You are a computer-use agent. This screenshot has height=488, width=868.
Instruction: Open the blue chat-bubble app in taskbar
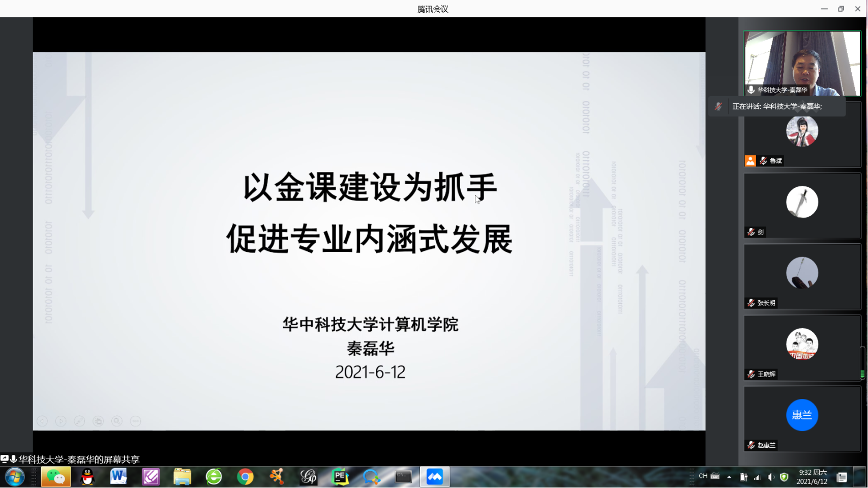tap(372, 477)
